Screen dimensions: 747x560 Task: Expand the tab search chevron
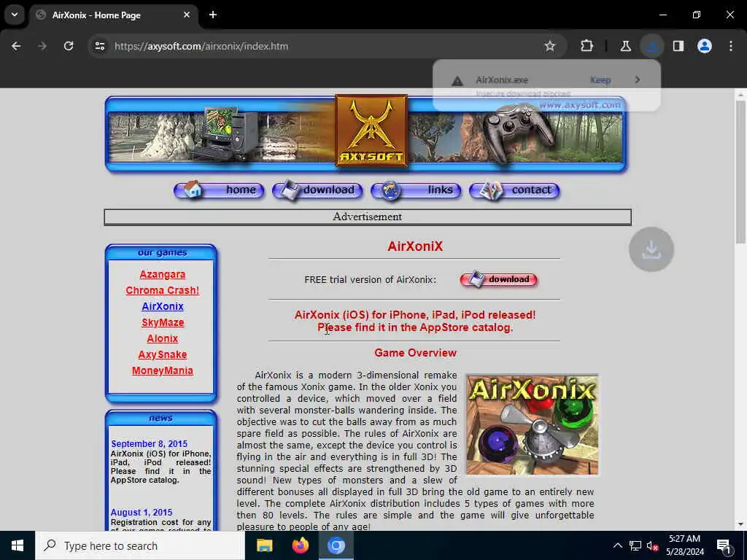coord(15,15)
